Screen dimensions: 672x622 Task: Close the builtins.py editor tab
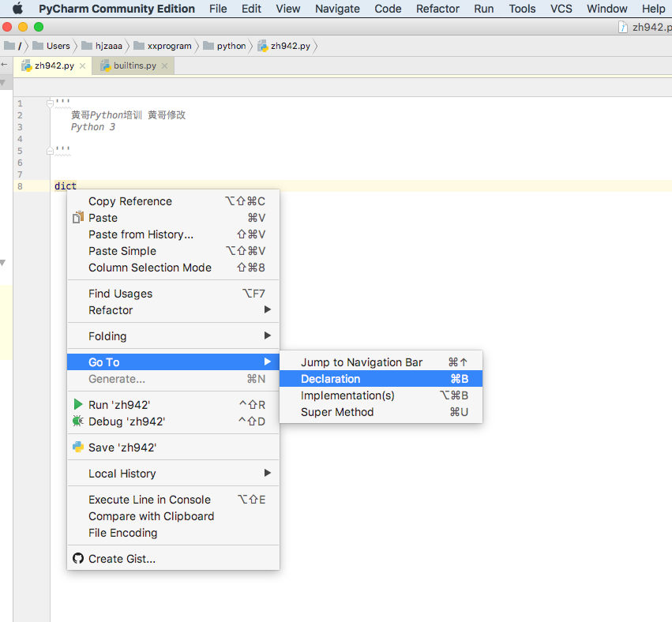point(164,66)
